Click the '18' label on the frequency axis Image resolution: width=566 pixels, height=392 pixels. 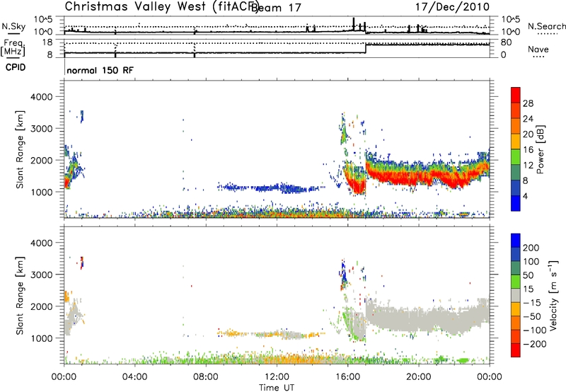(x=47, y=42)
